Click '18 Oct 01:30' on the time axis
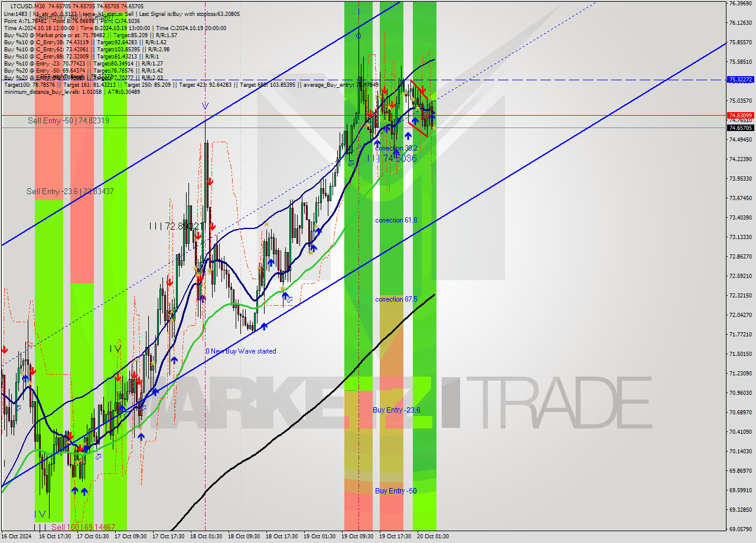Image resolution: width=756 pixels, height=543 pixels. pos(206,537)
